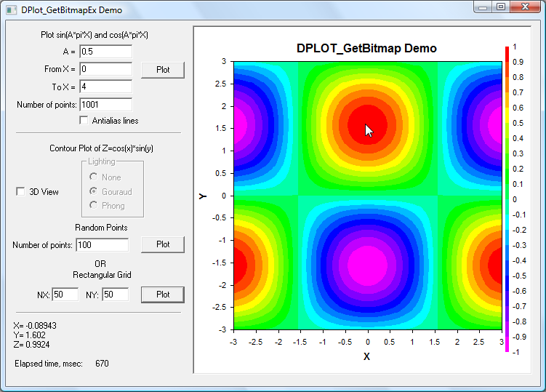Click the Lighting group label
Image resolution: width=546 pixels, height=392 pixels.
pyautogui.click(x=101, y=161)
